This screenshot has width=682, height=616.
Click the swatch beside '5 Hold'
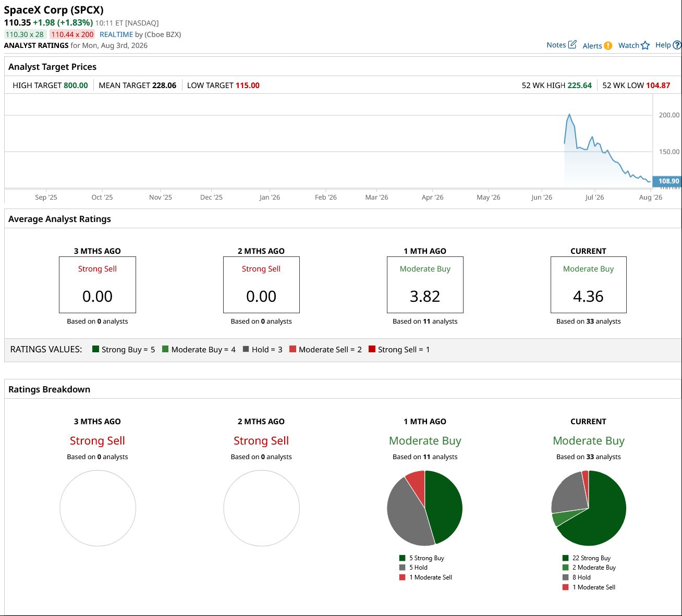(x=402, y=568)
